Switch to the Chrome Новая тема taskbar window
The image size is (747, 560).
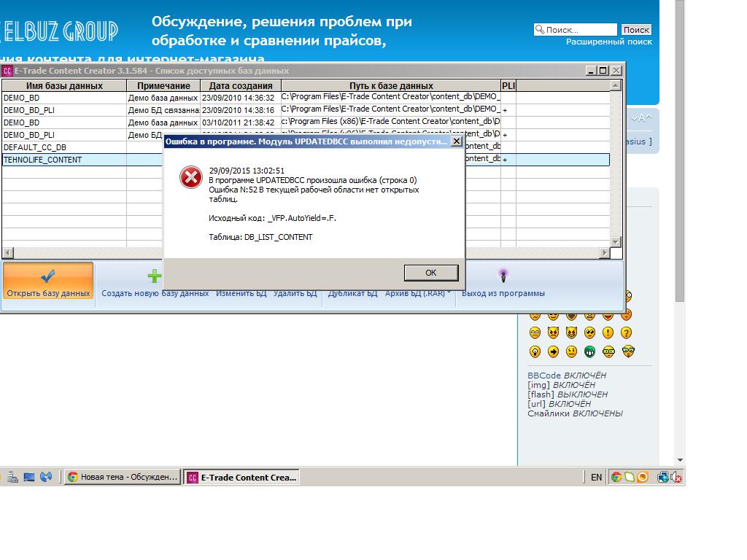(123, 477)
